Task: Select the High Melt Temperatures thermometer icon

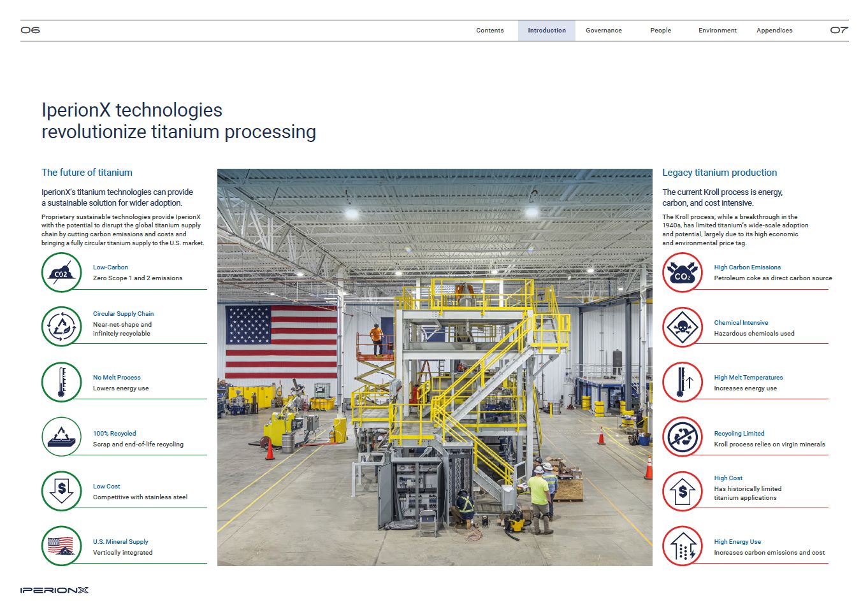Action: pyautogui.click(x=682, y=382)
